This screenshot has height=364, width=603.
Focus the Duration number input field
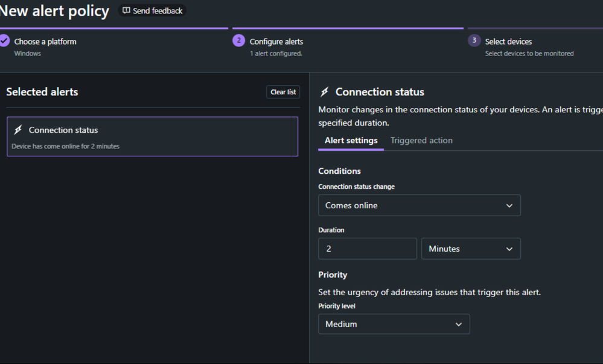tap(367, 249)
